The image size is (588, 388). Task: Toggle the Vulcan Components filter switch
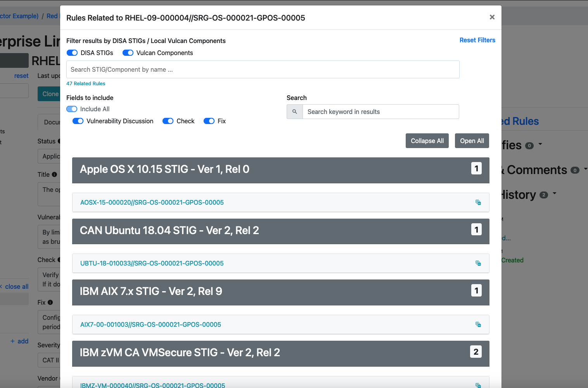(x=128, y=53)
